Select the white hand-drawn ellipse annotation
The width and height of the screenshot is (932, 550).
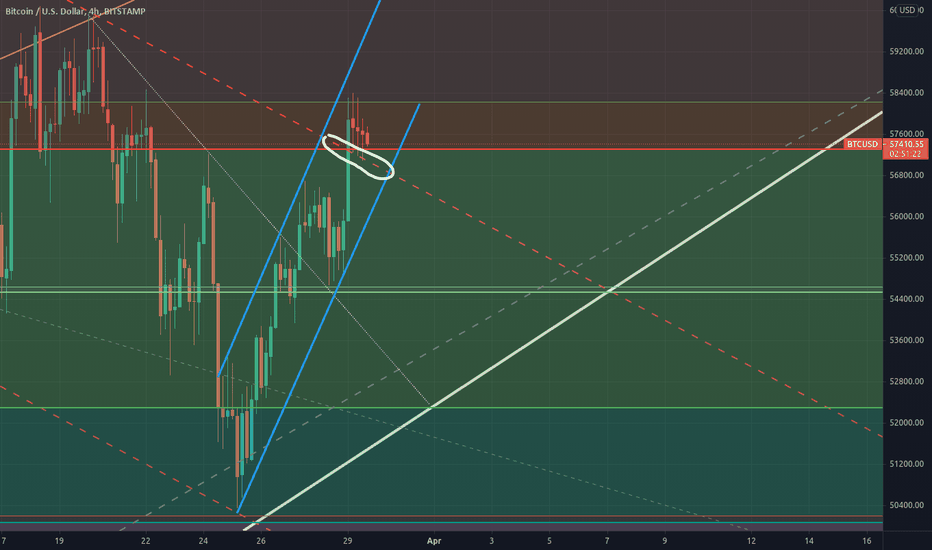(358, 157)
